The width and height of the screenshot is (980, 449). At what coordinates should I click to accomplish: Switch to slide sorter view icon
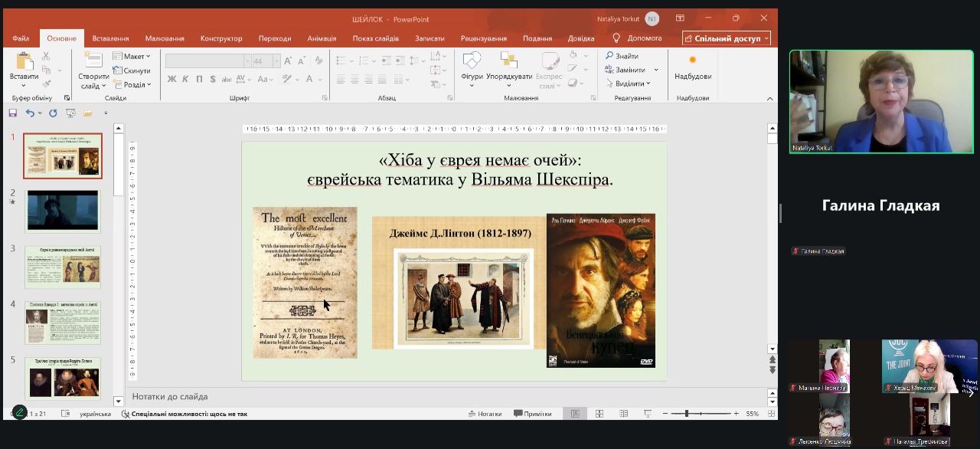(599, 414)
